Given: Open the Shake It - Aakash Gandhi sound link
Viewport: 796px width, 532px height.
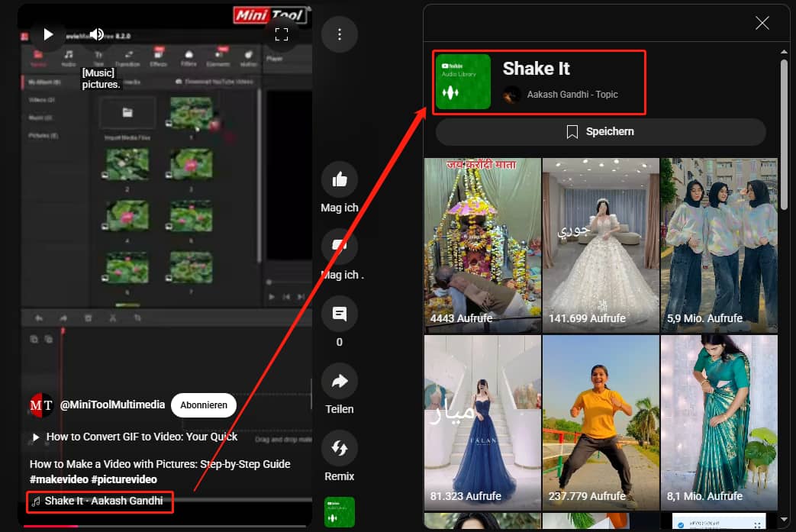Looking at the screenshot, I should tap(99, 501).
